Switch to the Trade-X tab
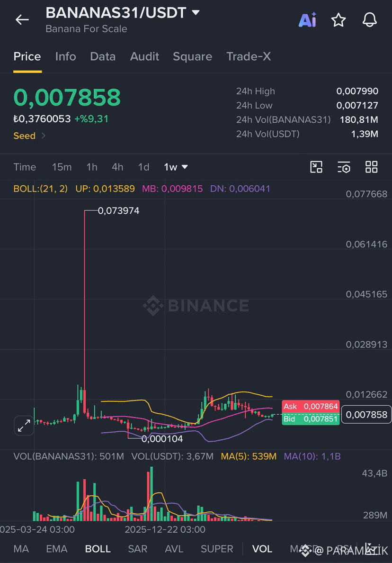 [249, 56]
